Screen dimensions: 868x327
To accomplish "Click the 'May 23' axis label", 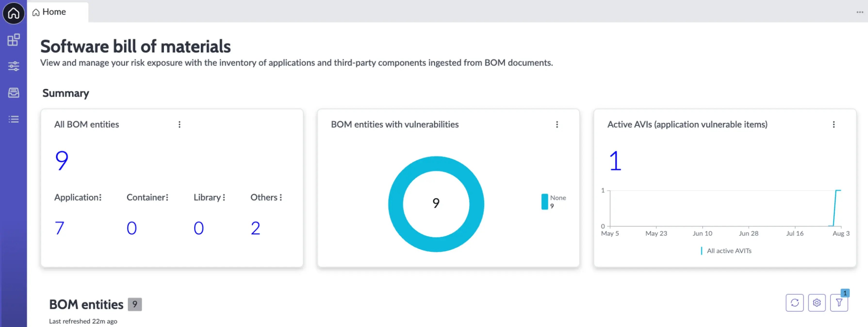I will pyautogui.click(x=656, y=233).
